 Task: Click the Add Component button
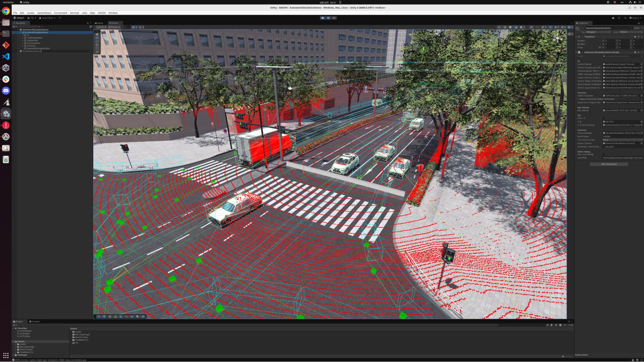[609, 164]
